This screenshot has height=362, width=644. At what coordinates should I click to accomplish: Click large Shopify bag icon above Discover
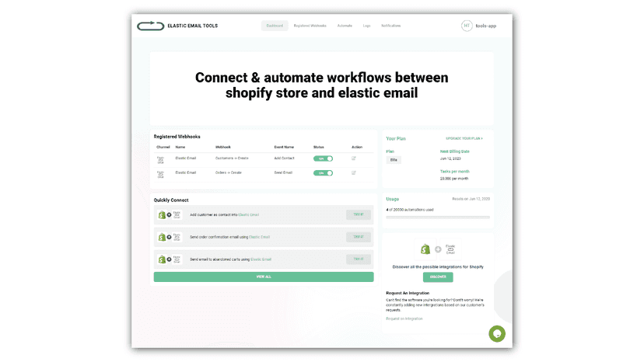[x=425, y=249]
